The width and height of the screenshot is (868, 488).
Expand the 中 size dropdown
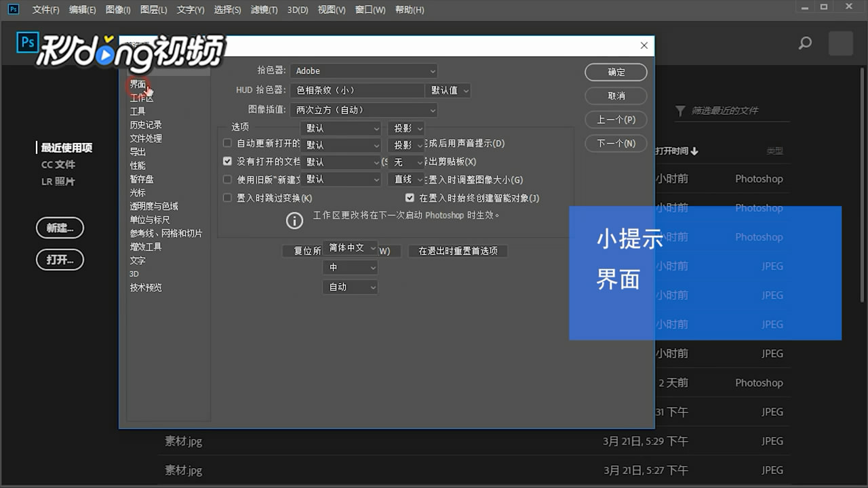point(350,268)
